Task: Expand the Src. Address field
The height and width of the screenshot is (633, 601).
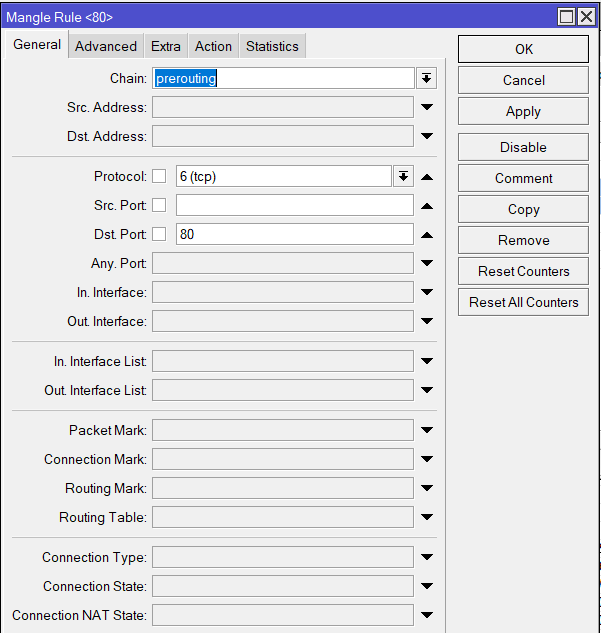Action: tap(427, 108)
